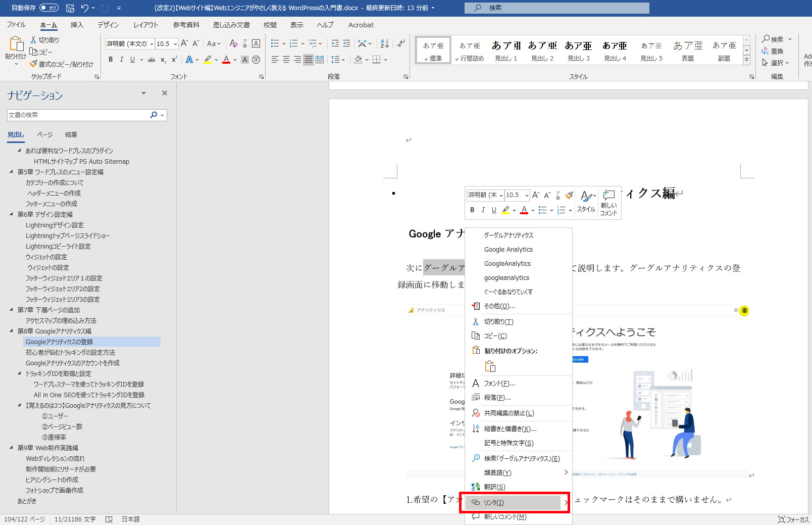812x525 pixels.
Task: Open the 挿入 ribbon tab
Action: (77, 25)
